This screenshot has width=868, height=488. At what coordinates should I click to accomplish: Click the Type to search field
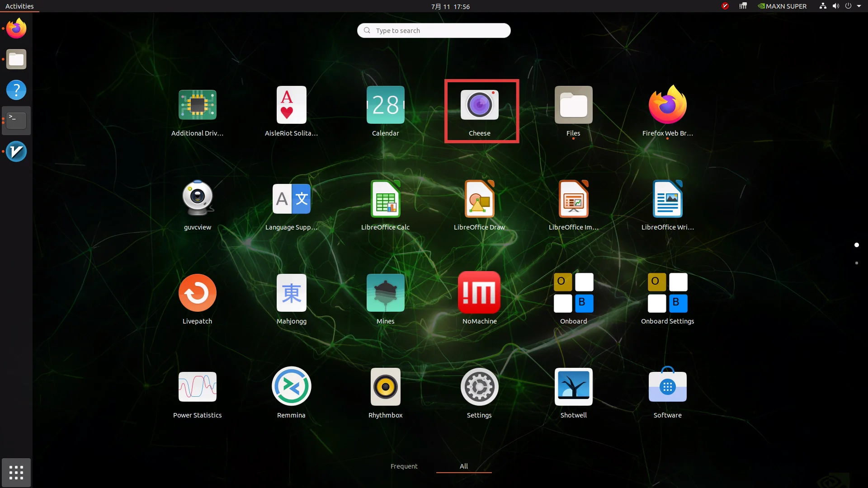pyautogui.click(x=434, y=30)
